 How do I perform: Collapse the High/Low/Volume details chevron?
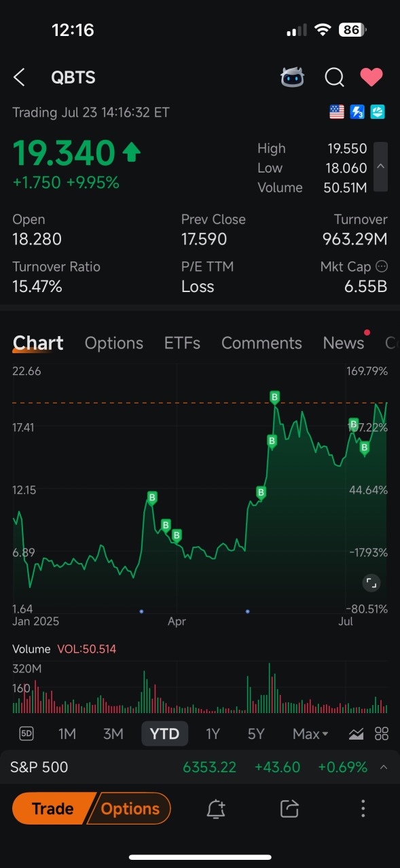click(x=381, y=167)
